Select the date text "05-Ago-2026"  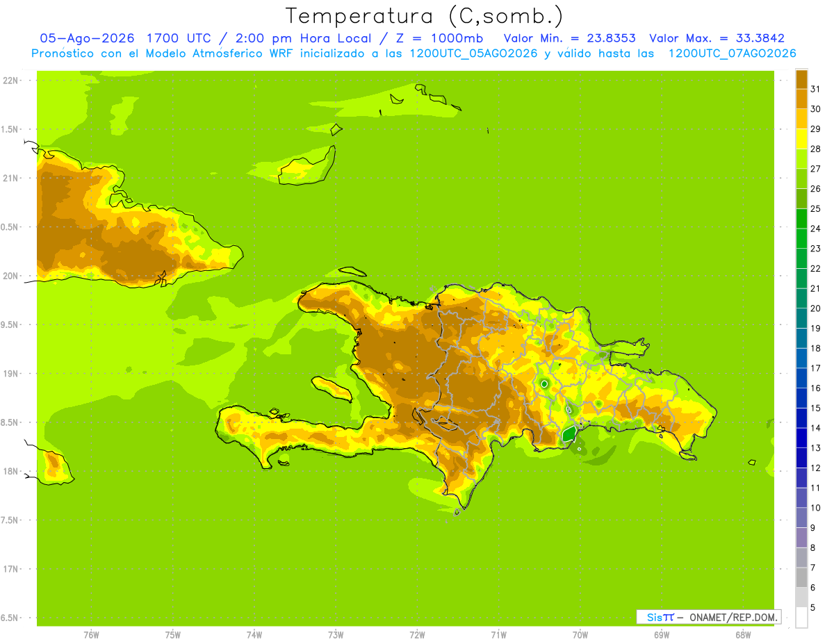coord(87,38)
